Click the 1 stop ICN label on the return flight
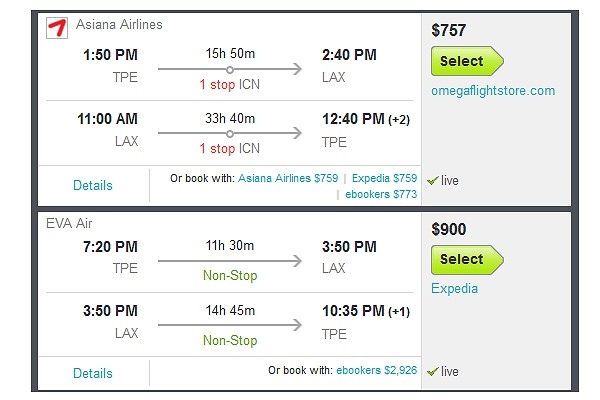The image size is (600, 400). [229, 149]
